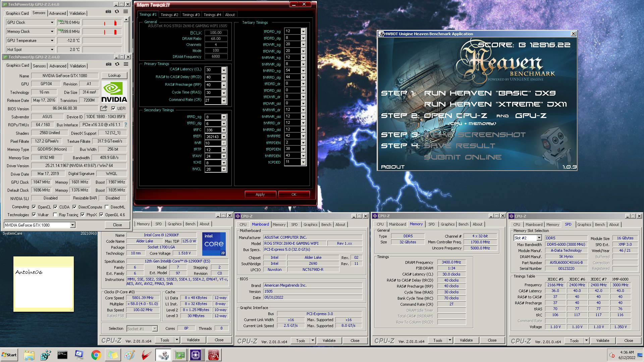This screenshot has height=362, width=644.
Task: Click the CPU-Z purple chip taskbar icon
Action: pyautogui.click(x=196, y=355)
